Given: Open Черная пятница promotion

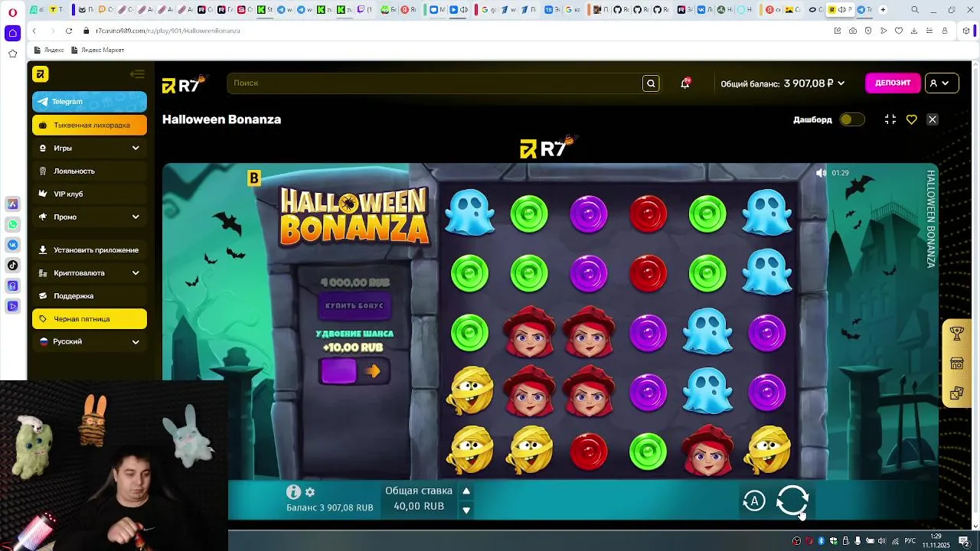Looking at the screenshot, I should coord(90,318).
